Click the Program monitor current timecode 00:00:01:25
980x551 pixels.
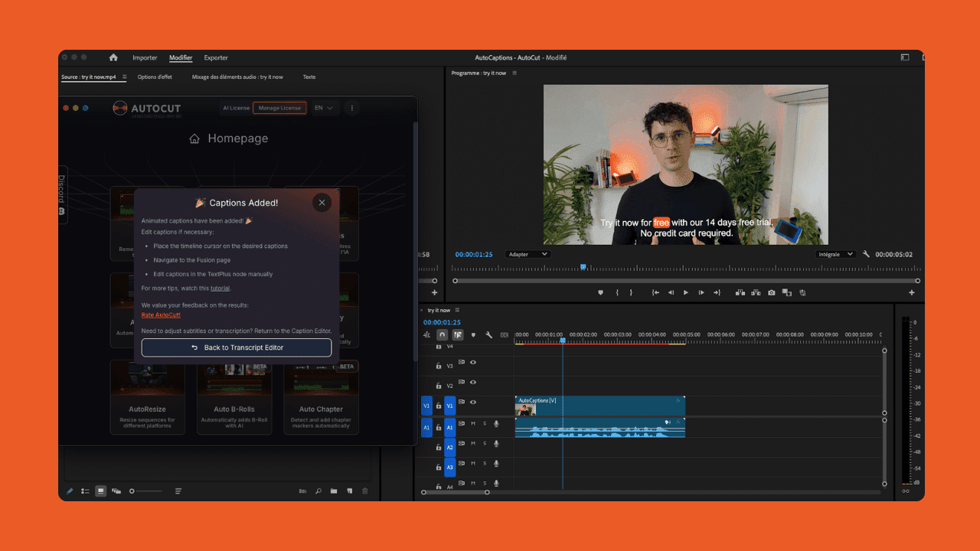(474, 254)
